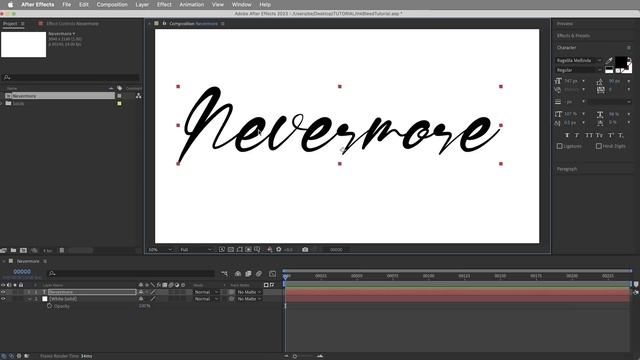This screenshot has width=640, height=360.
Task: Set color to black or white swatch
Action: pos(609,70)
